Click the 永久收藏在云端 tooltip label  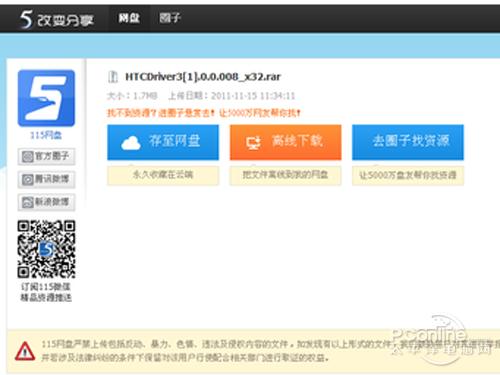(x=163, y=175)
